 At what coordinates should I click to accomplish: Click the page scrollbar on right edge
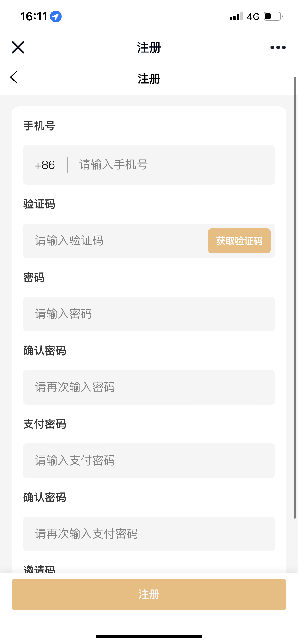pos(295,298)
